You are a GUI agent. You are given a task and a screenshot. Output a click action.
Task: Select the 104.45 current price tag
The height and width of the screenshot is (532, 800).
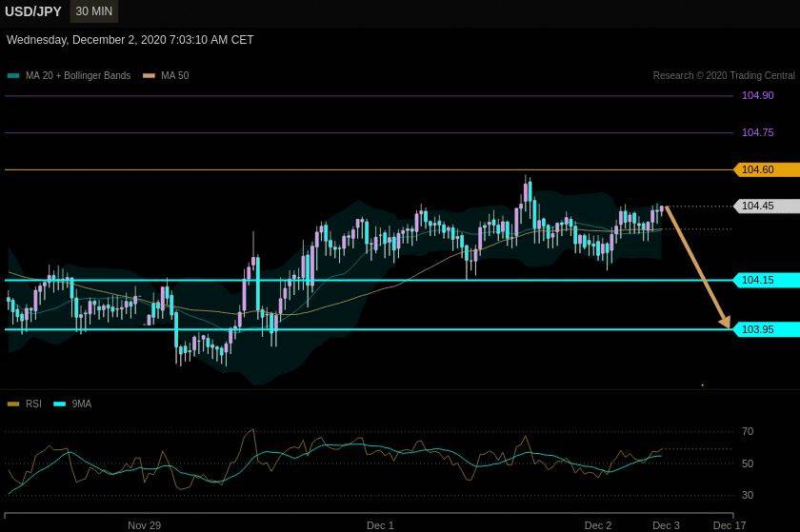pos(767,207)
